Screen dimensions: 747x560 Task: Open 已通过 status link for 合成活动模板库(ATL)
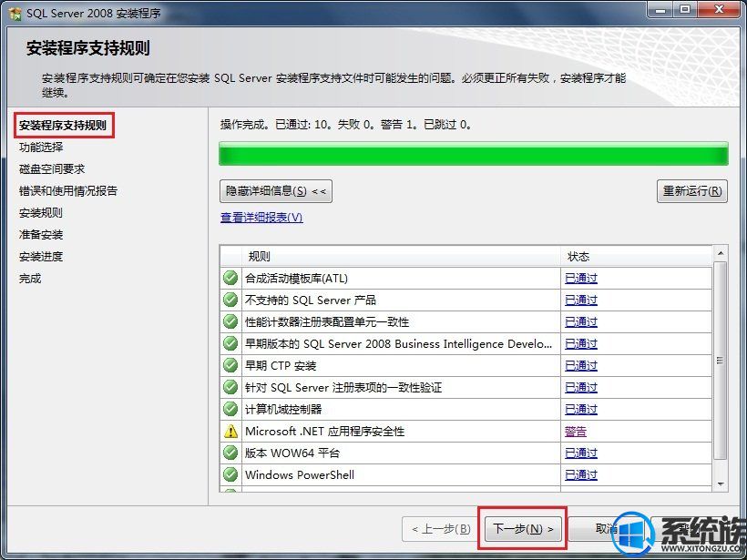click(x=580, y=278)
